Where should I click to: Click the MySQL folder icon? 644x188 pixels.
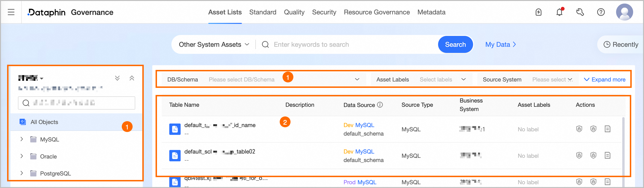(x=33, y=139)
